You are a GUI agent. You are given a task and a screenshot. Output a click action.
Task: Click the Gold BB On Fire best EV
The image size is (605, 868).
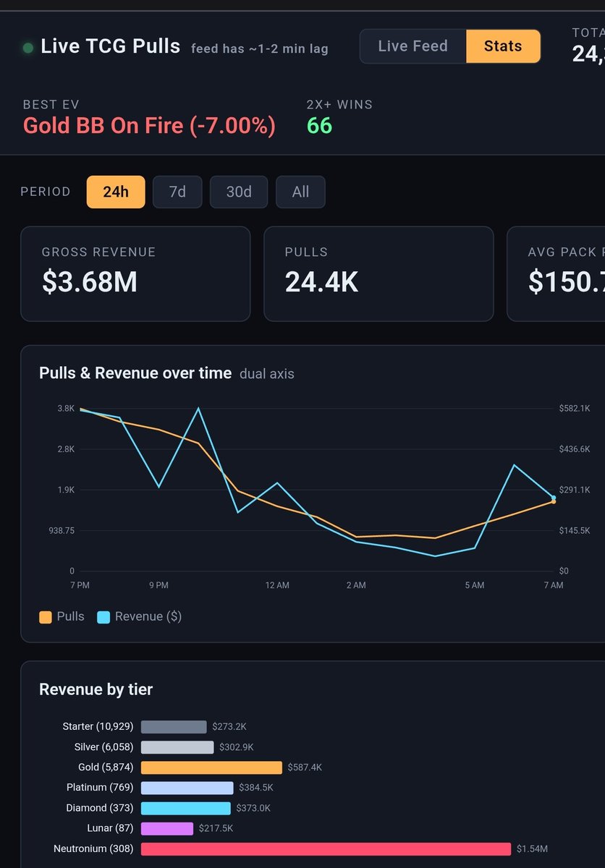(x=149, y=126)
